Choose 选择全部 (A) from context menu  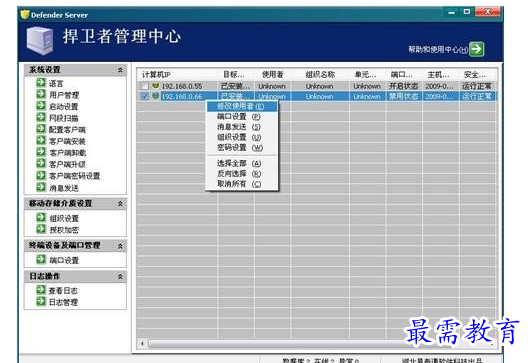pos(242,163)
